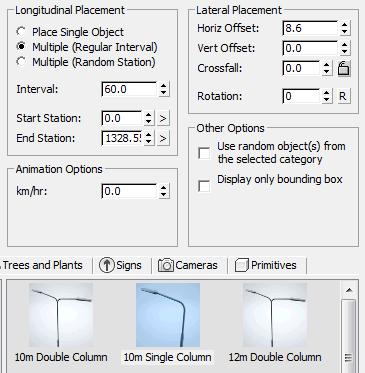Click the Signs arrow icon
This screenshot has width=365, height=373.
pyautogui.click(x=107, y=265)
